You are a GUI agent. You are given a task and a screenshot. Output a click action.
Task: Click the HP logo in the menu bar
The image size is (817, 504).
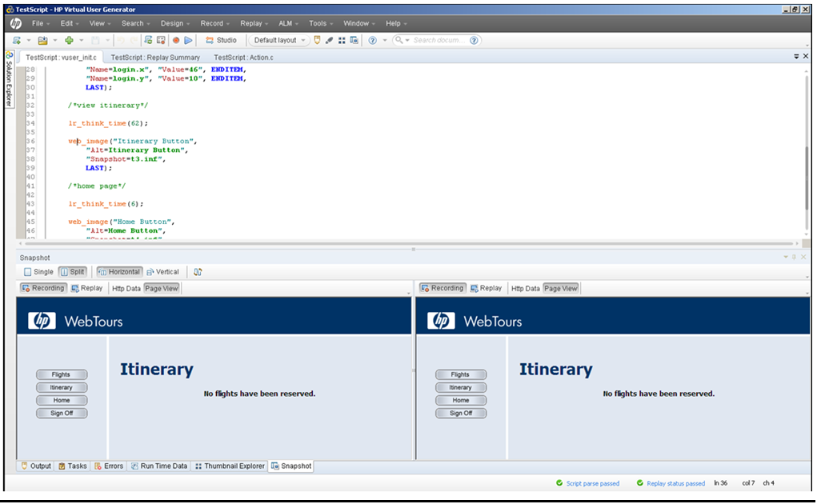pyautogui.click(x=16, y=23)
